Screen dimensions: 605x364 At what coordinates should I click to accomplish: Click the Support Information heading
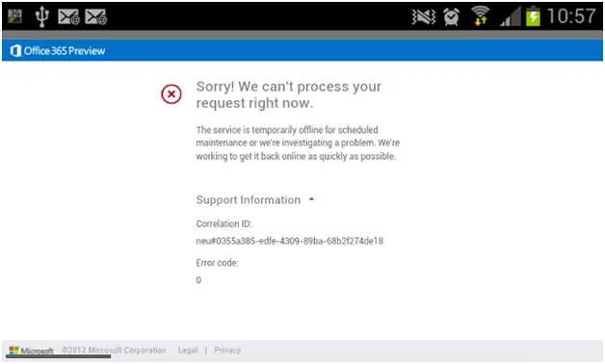[x=249, y=199]
